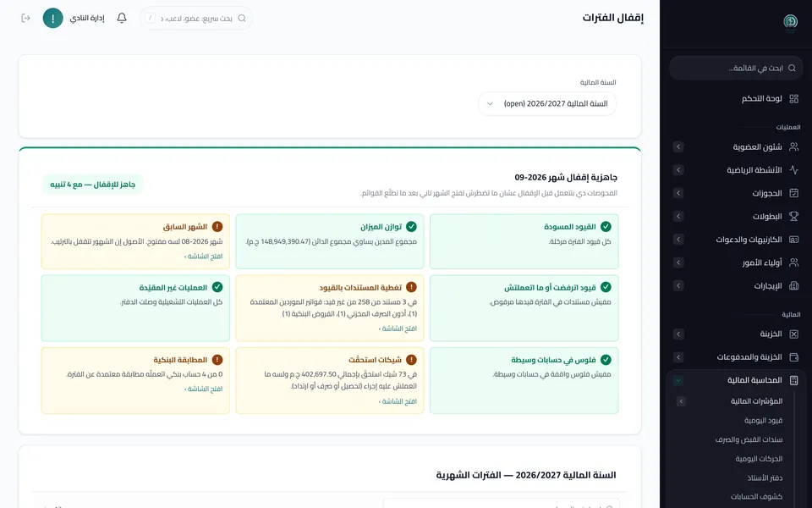Click the club logo in the sidebar
This screenshot has height=508, width=812.
click(790, 22)
